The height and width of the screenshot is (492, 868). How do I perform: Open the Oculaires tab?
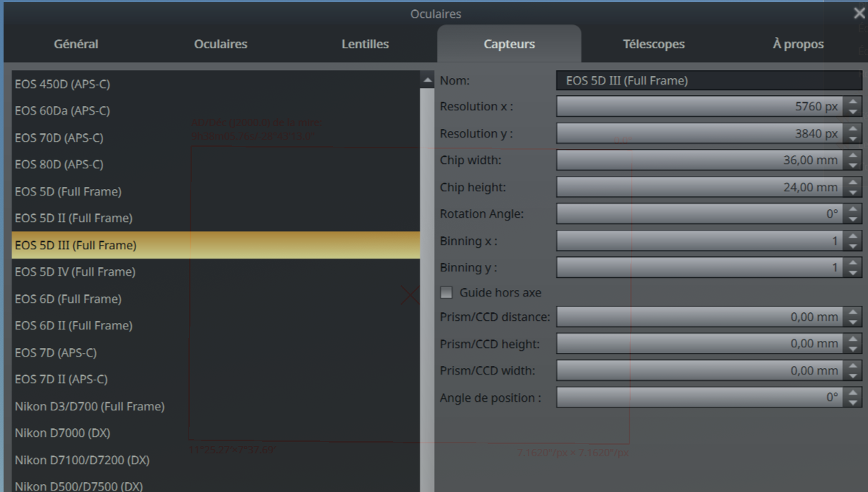pos(221,44)
